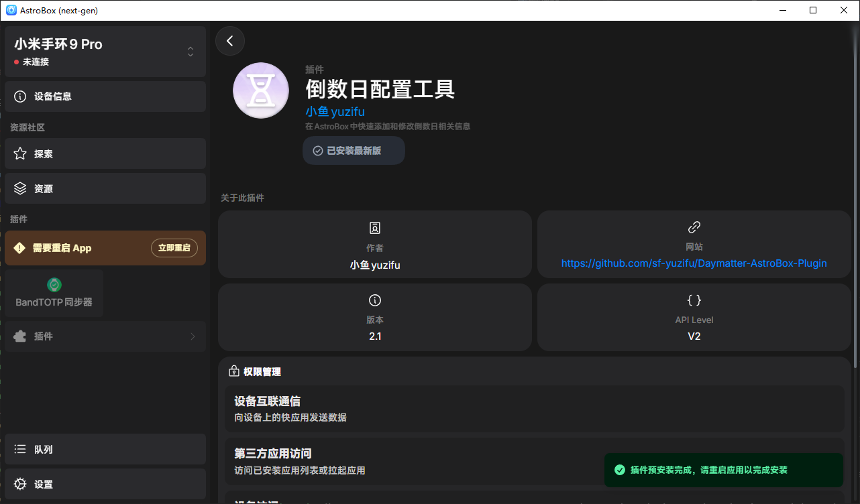Screen dimensions: 860x504
Task: Click the info circle icon above 版本
Action: [x=375, y=300]
